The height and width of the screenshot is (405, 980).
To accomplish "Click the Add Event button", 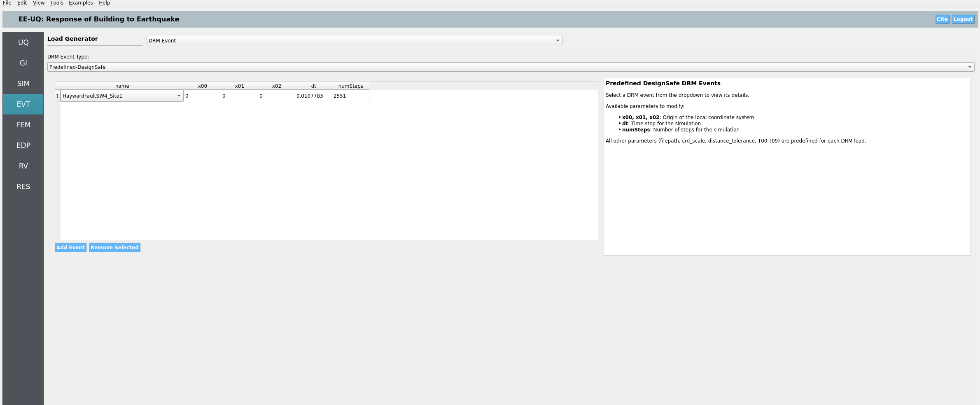I will [x=70, y=248].
